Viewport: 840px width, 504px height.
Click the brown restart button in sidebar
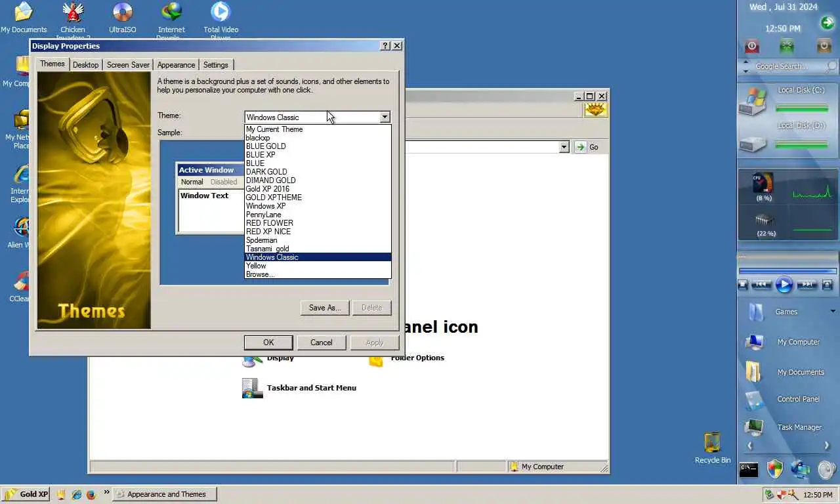[824, 46]
